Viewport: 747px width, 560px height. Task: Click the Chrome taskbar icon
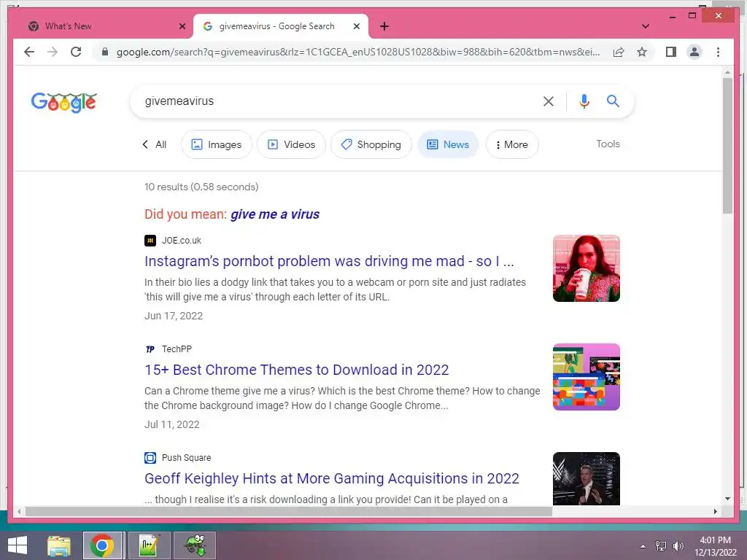point(101,545)
